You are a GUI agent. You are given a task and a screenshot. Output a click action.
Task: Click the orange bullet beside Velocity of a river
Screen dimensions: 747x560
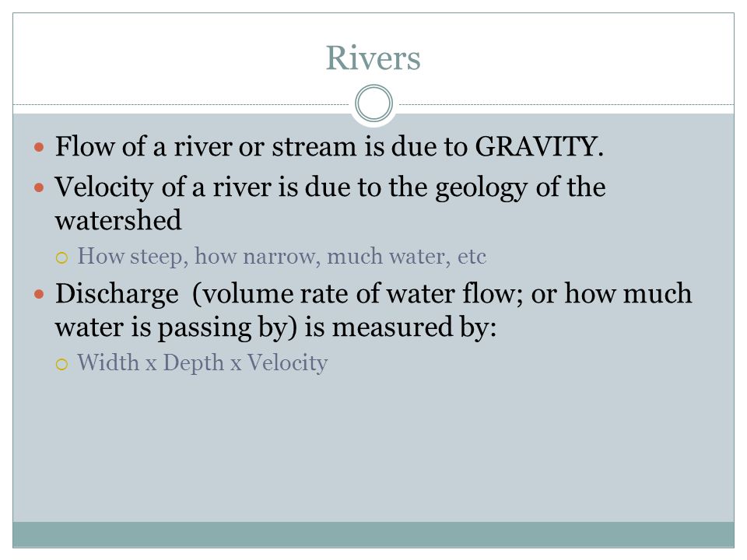click(39, 188)
